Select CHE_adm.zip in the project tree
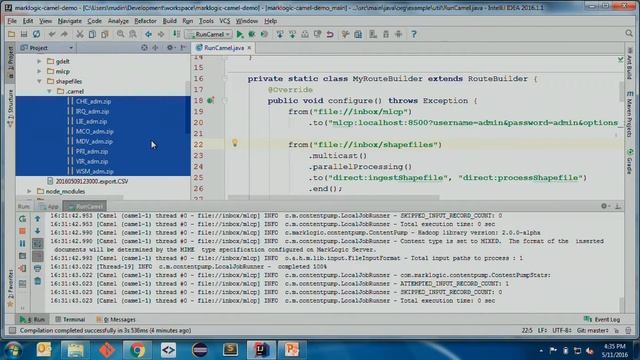The width and height of the screenshot is (640, 360). click(93, 101)
